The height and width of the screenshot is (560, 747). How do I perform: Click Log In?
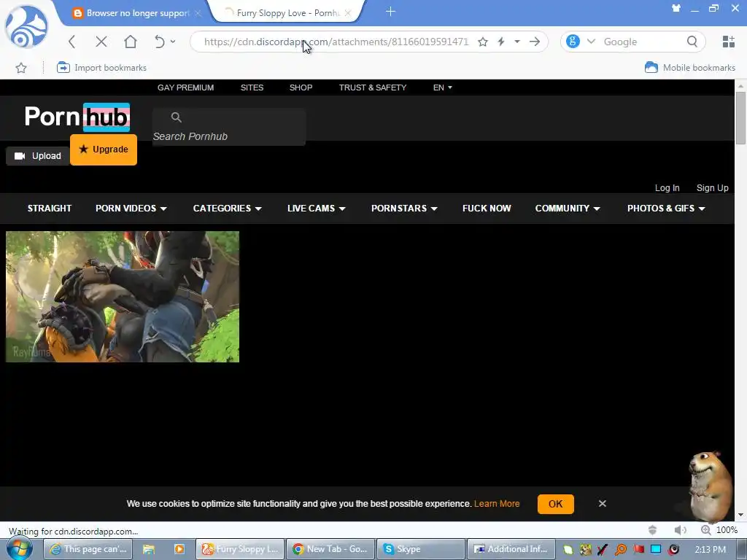pyautogui.click(x=667, y=188)
